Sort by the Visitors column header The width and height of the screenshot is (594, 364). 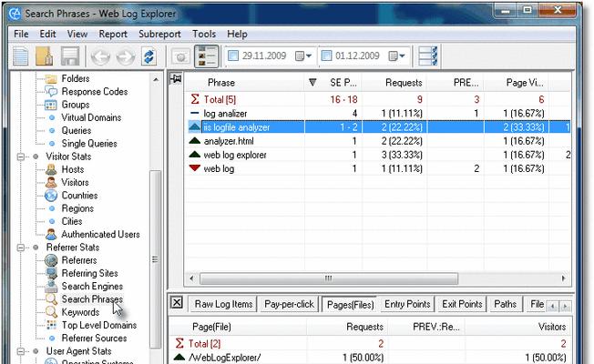552,327
